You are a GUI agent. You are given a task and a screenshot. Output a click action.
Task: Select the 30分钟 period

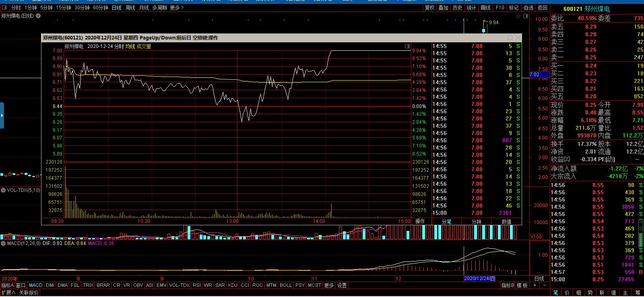coord(82,8)
